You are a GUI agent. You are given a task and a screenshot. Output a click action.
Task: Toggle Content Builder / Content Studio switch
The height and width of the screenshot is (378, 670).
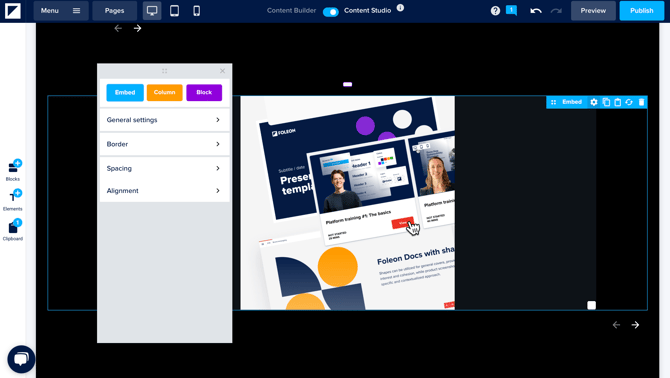(x=330, y=12)
